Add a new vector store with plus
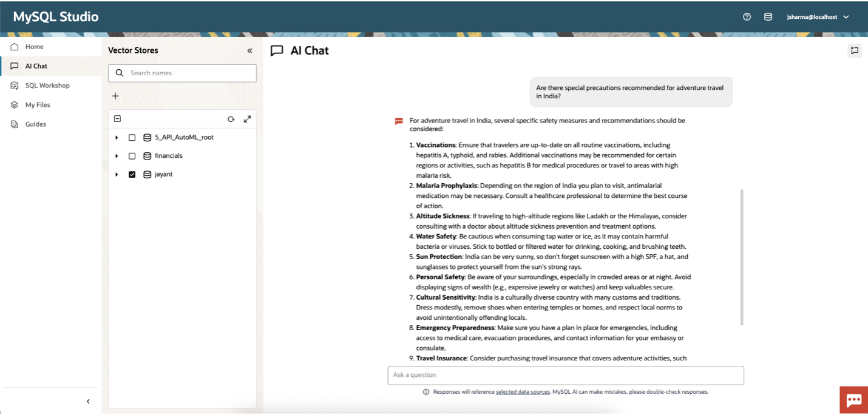Viewport: 868px width, 415px height. (x=115, y=96)
